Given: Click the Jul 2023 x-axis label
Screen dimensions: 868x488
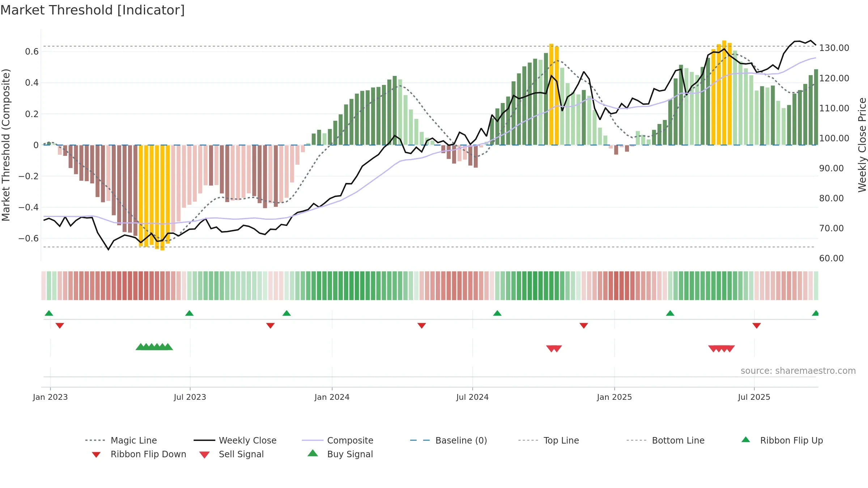Looking at the screenshot, I should click(x=190, y=397).
